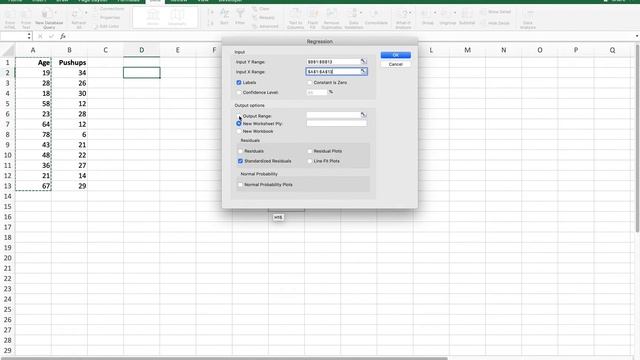Select the Output Range radio button
The width and height of the screenshot is (640, 360).
point(239,116)
